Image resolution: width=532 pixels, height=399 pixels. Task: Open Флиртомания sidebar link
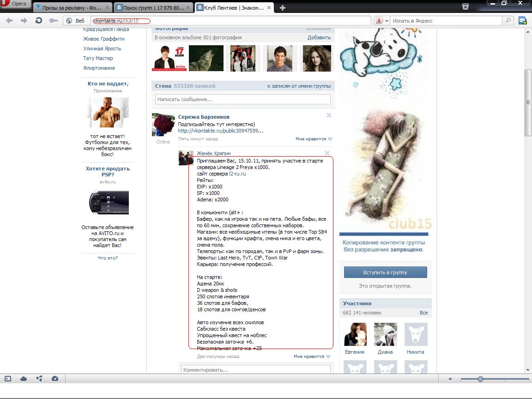click(99, 68)
